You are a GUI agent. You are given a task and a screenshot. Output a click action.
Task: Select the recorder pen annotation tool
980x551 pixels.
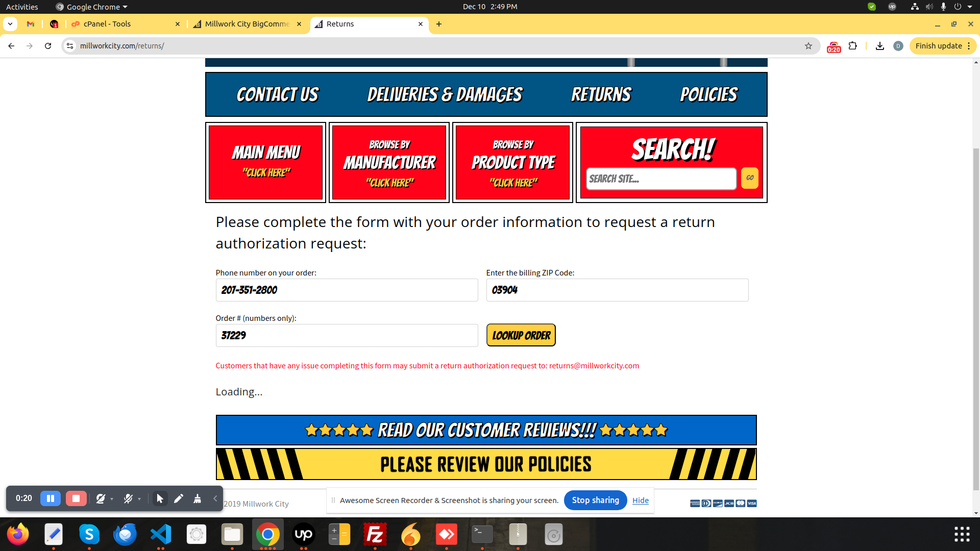(178, 498)
